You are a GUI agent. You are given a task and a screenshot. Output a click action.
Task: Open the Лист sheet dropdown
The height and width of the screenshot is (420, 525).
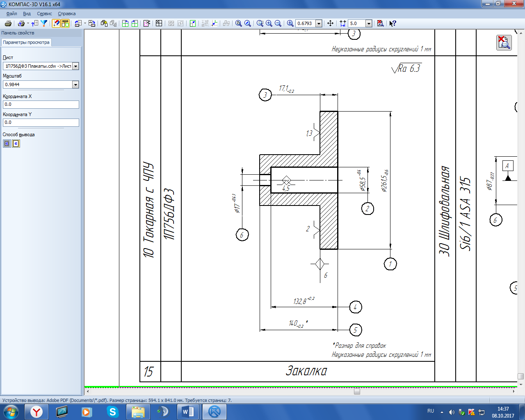(x=75, y=66)
